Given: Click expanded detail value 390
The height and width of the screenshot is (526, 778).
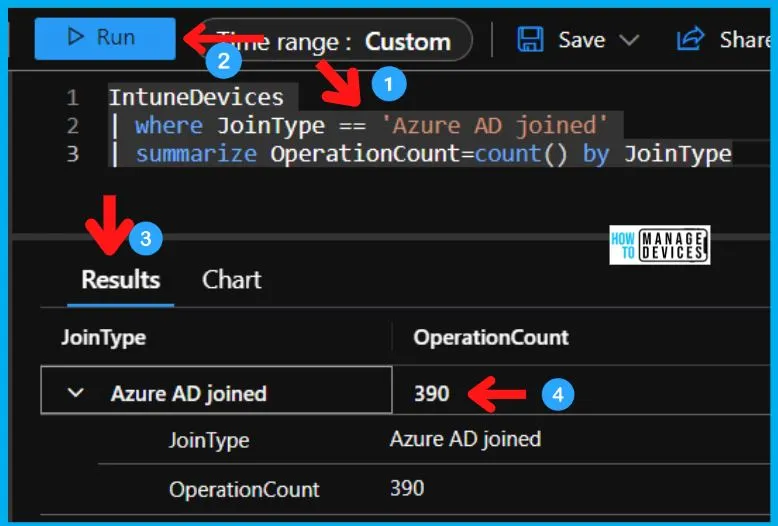Looking at the screenshot, I should pyautogui.click(x=407, y=488).
